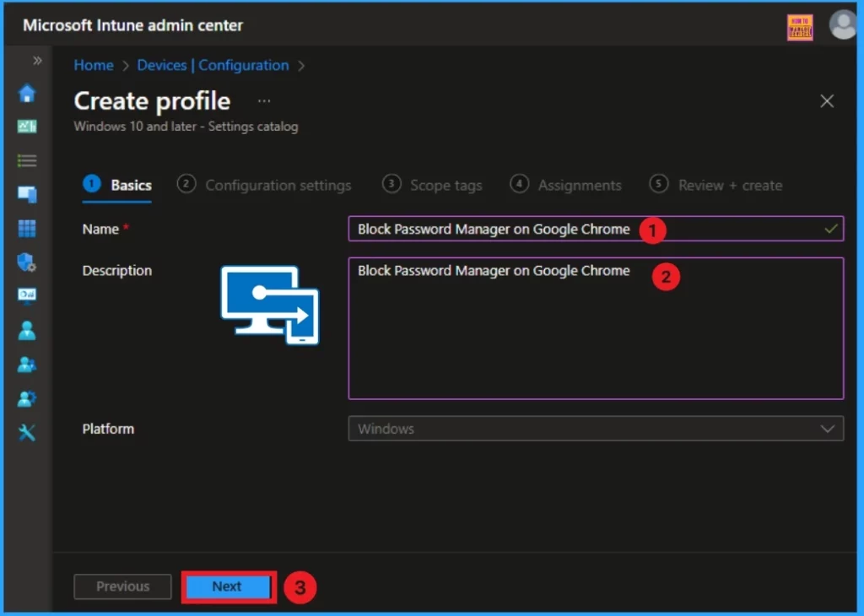864x616 pixels.
Task: Click Microsoft Intune admin center title
Action: [132, 25]
